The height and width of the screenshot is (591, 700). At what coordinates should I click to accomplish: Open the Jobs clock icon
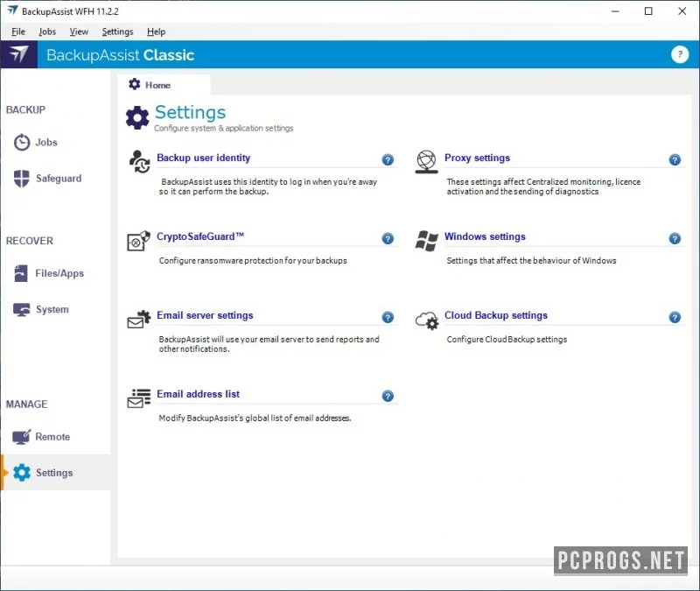[x=21, y=143]
